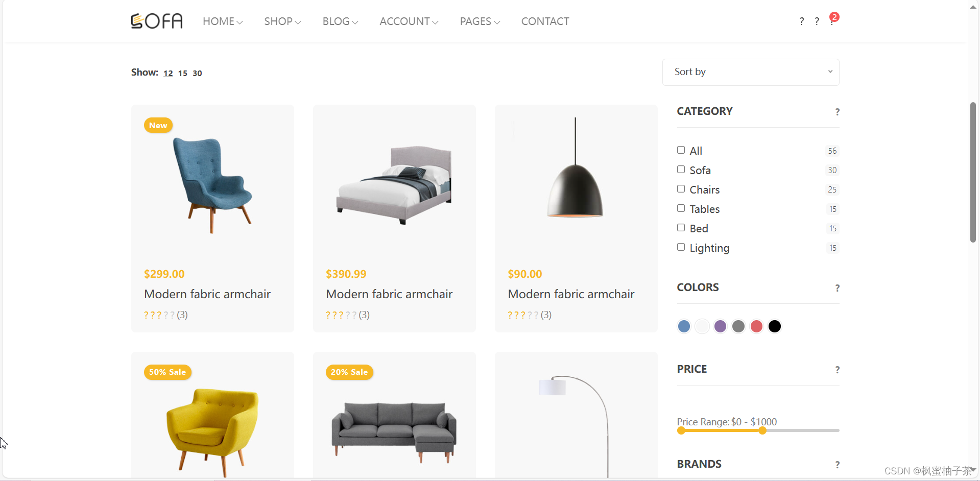Click the blue armchair product image

click(x=212, y=185)
